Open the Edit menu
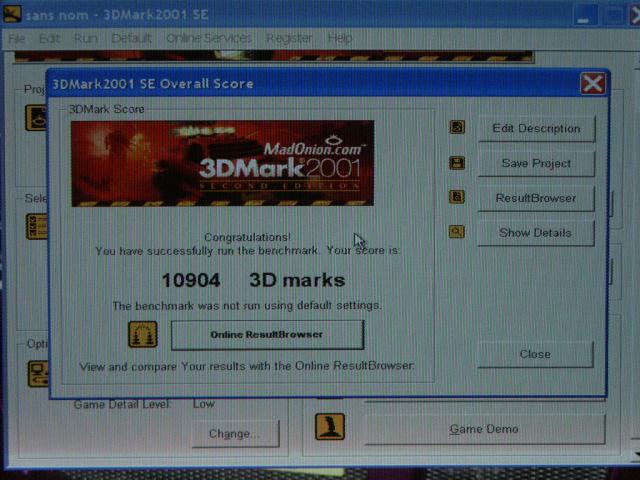Image resolution: width=640 pixels, height=480 pixels. (49, 38)
